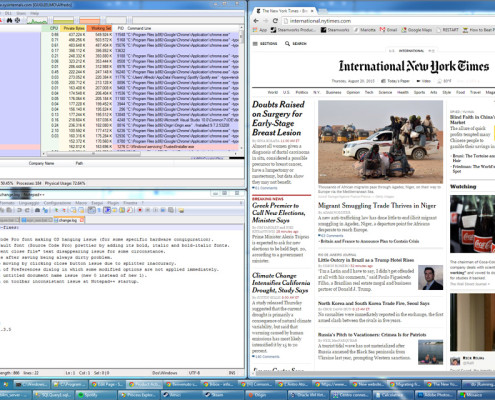Open Little Outcry in Brazil Trump Hotel story
The width and height of the screenshot is (495, 400).
(x=366, y=260)
